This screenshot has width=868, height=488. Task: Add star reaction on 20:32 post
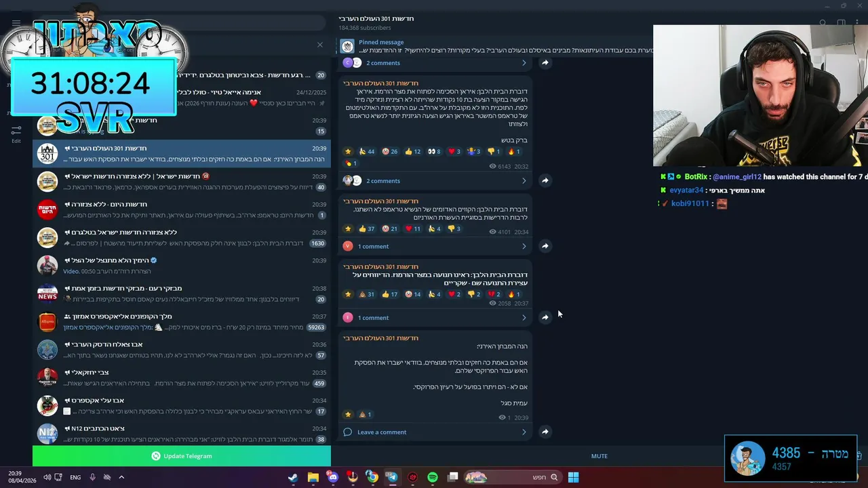pyautogui.click(x=349, y=152)
